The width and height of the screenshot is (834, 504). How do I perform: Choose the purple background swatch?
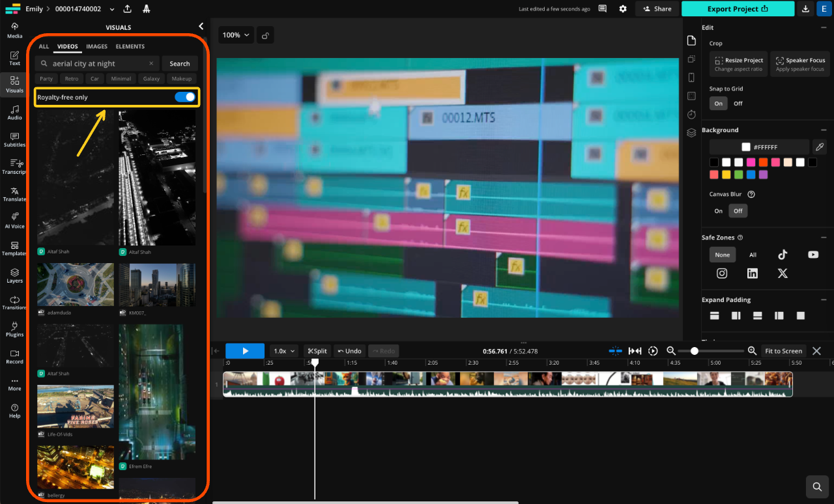point(764,175)
